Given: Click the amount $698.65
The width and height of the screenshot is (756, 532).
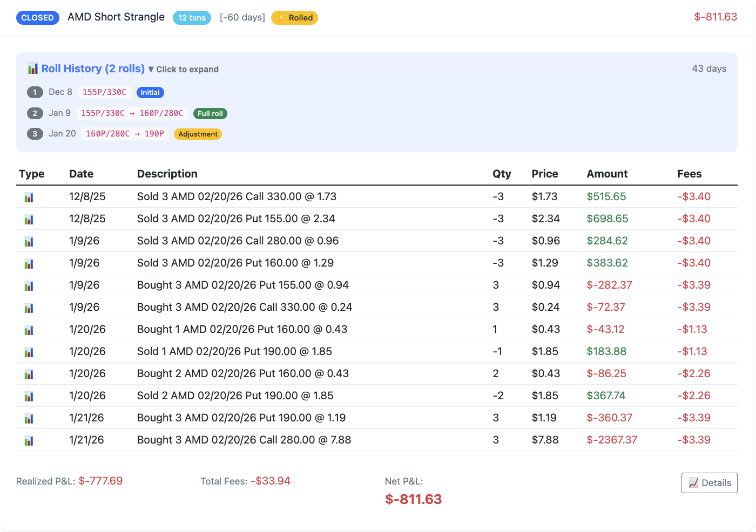Looking at the screenshot, I should coord(607,219).
